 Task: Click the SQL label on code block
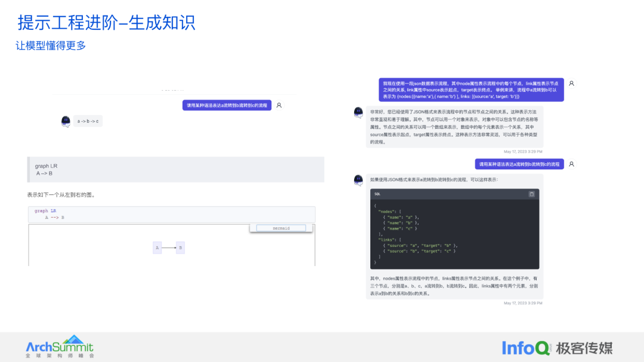click(x=377, y=194)
